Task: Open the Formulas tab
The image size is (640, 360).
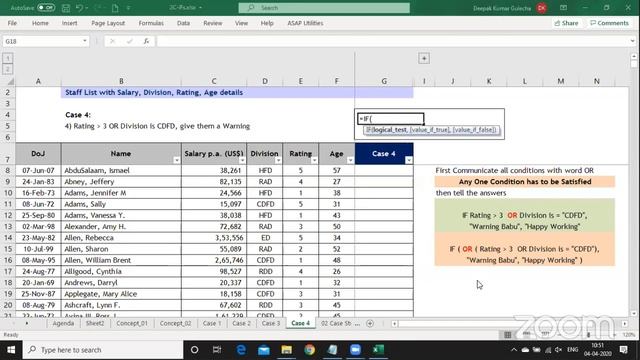Action: pos(151,23)
